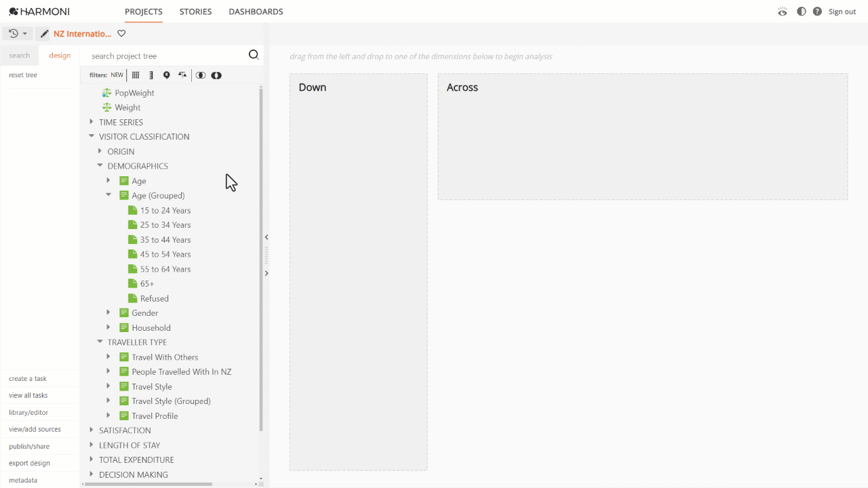
Task: Click the pencil edit project icon
Action: pos(44,34)
